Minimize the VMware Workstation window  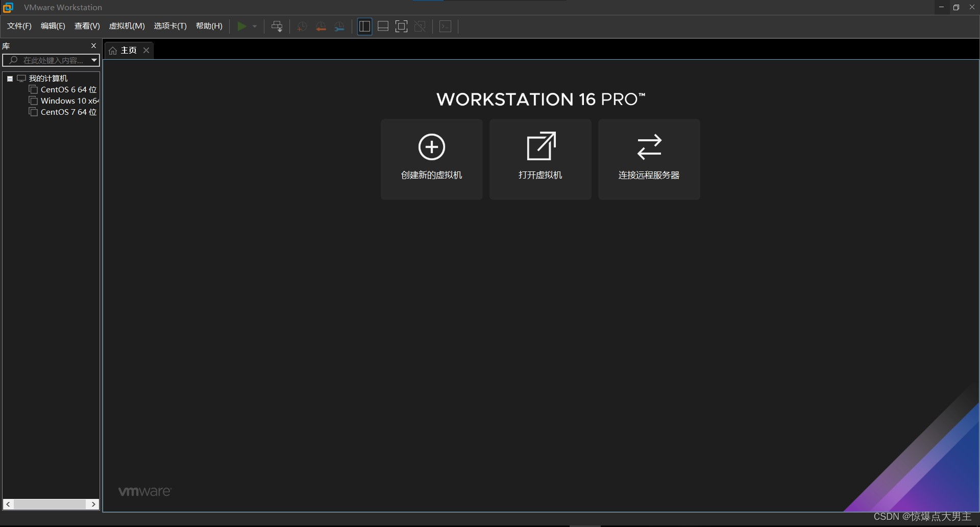tap(941, 7)
